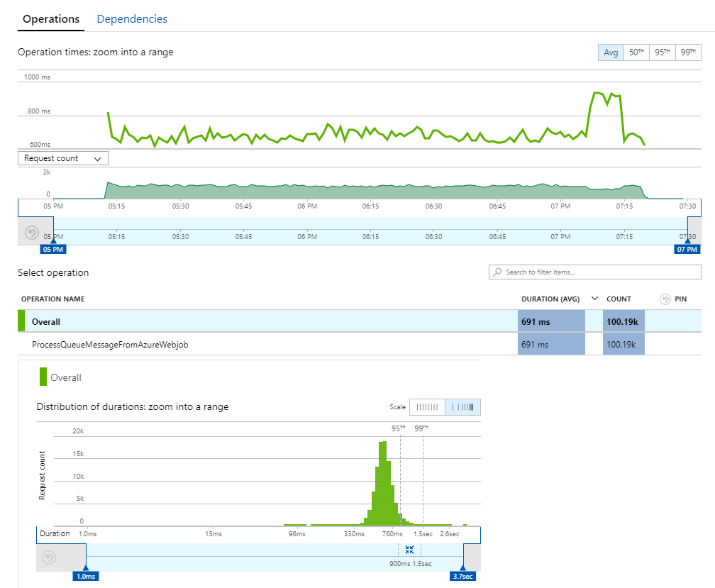Click the 1.0ms duration range handle
The width and height of the screenshot is (715, 588).
click(86, 576)
